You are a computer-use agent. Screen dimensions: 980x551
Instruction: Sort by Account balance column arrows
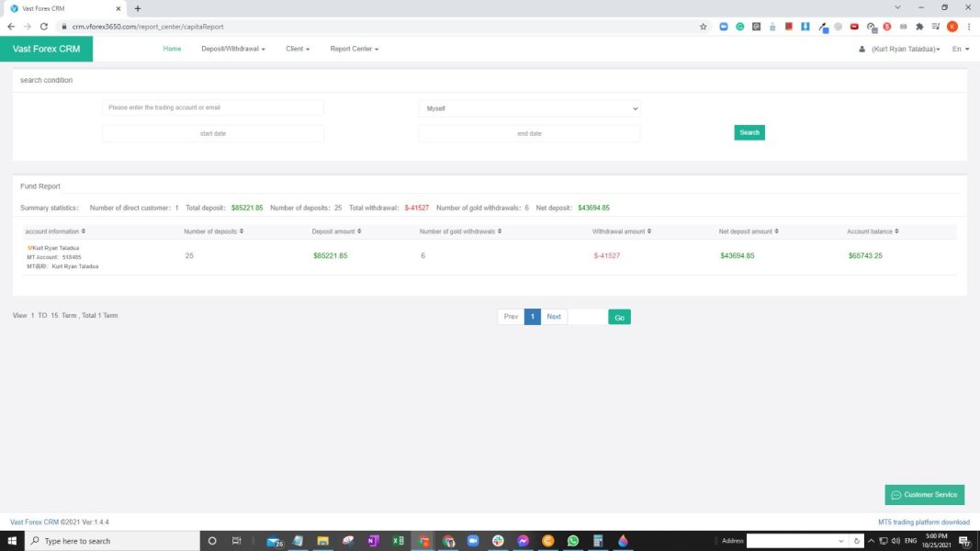[x=896, y=231]
